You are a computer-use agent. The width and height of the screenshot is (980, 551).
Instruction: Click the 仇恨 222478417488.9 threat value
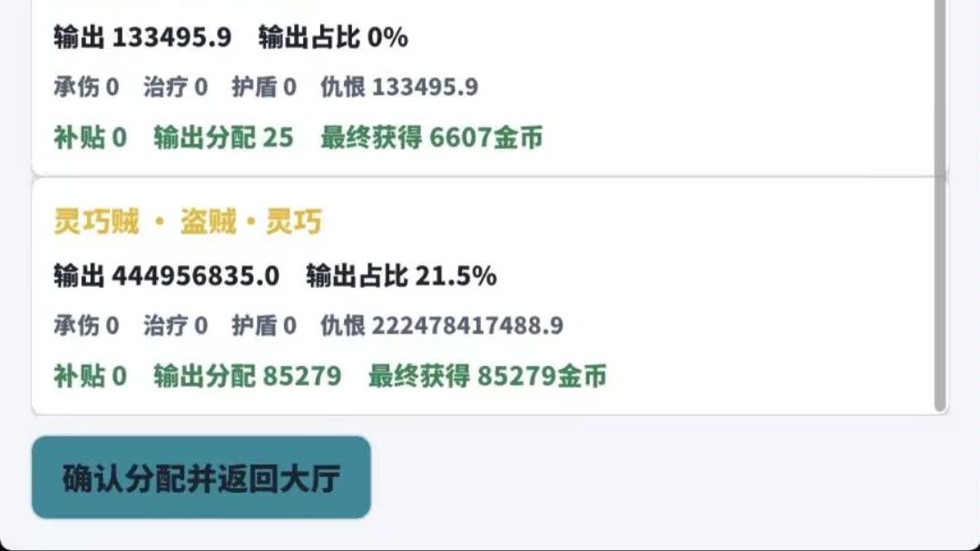coord(442,325)
